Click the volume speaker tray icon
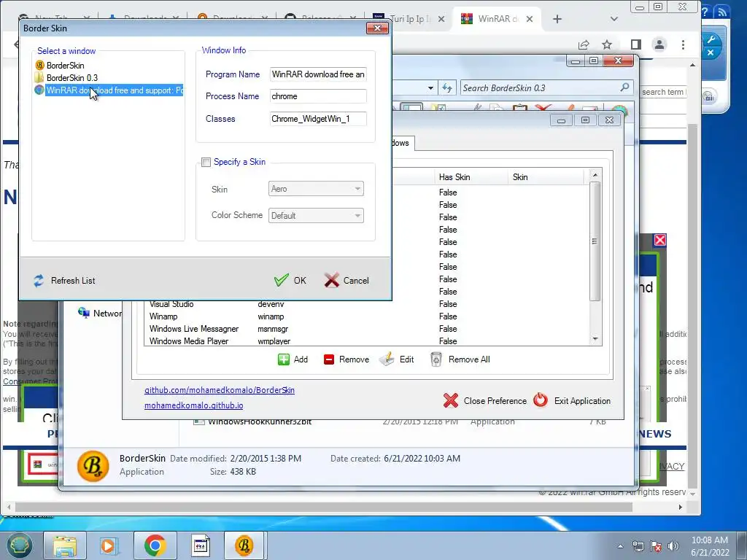Image resolution: width=747 pixels, height=560 pixels. [x=673, y=546]
